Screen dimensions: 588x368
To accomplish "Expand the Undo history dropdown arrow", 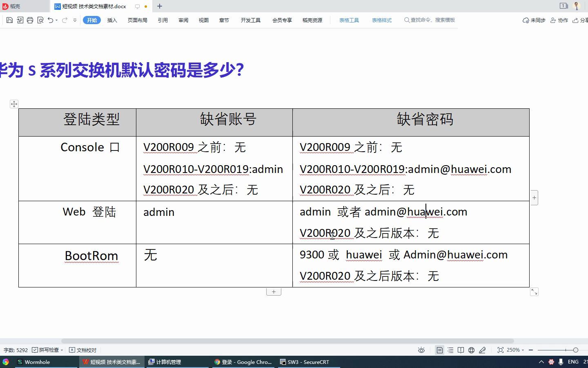I will click(x=56, y=20).
